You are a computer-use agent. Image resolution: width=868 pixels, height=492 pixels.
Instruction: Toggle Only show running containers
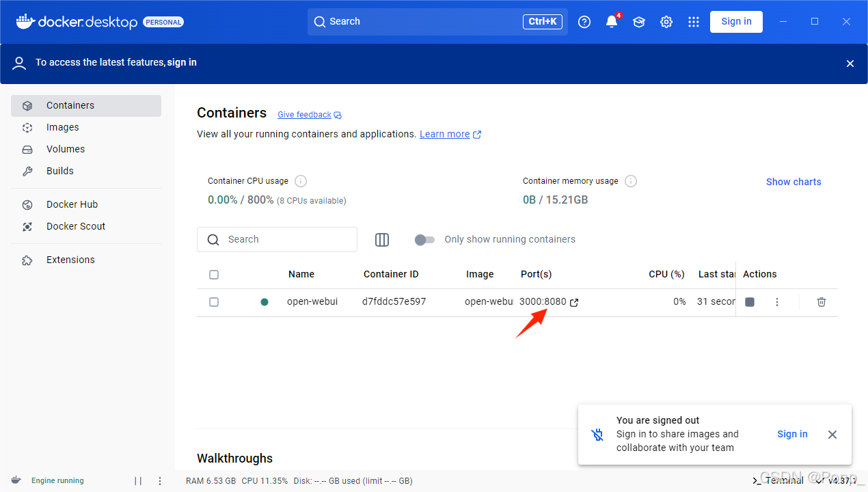click(x=424, y=240)
